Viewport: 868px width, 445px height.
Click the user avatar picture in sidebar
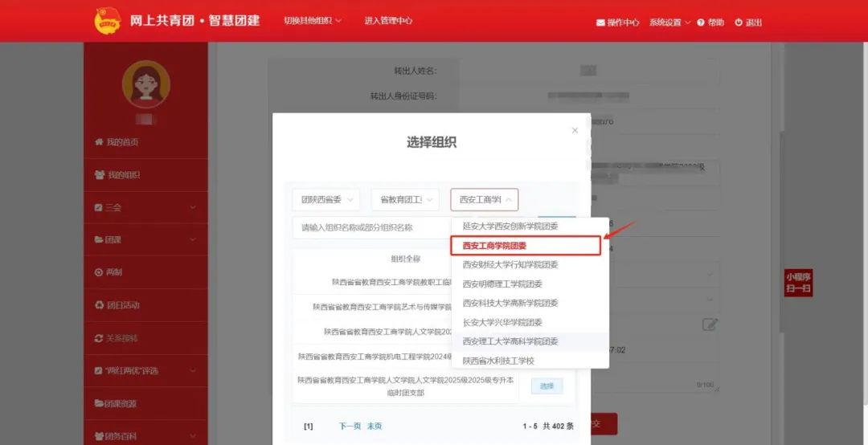click(x=146, y=84)
